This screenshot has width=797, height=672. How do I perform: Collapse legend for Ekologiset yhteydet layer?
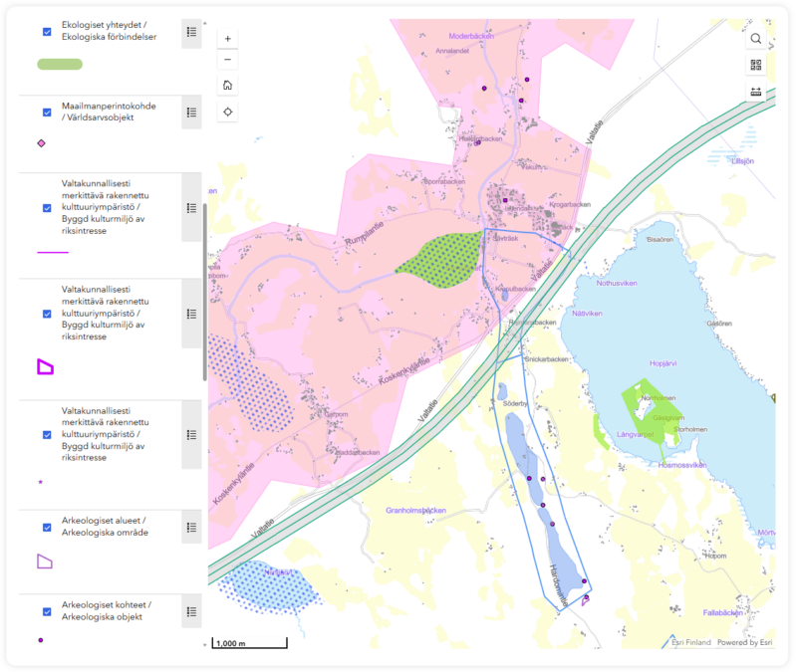191,33
